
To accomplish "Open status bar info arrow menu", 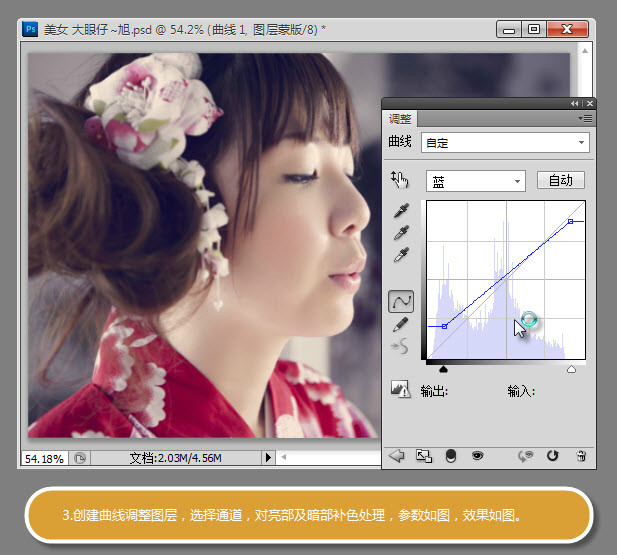I will pyautogui.click(x=268, y=457).
